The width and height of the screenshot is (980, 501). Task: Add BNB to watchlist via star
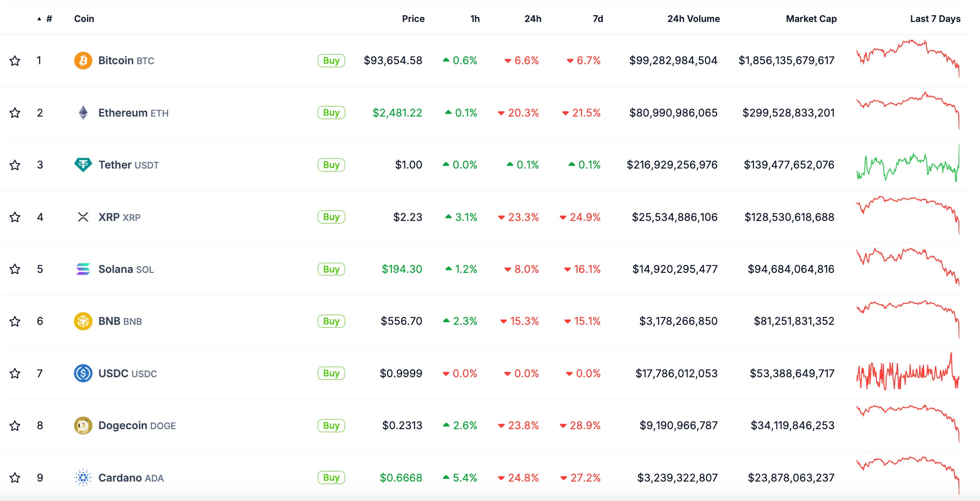click(15, 321)
